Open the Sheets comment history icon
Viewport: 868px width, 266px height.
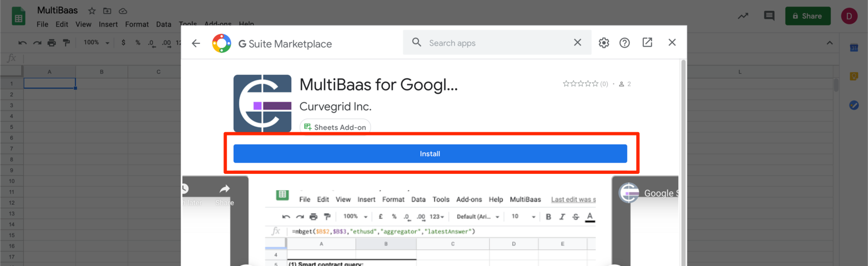click(x=769, y=16)
